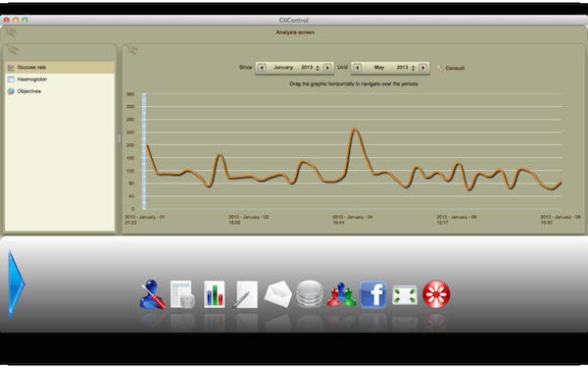Go to previous month in Since picker
The height and width of the screenshot is (368, 588).
click(262, 68)
